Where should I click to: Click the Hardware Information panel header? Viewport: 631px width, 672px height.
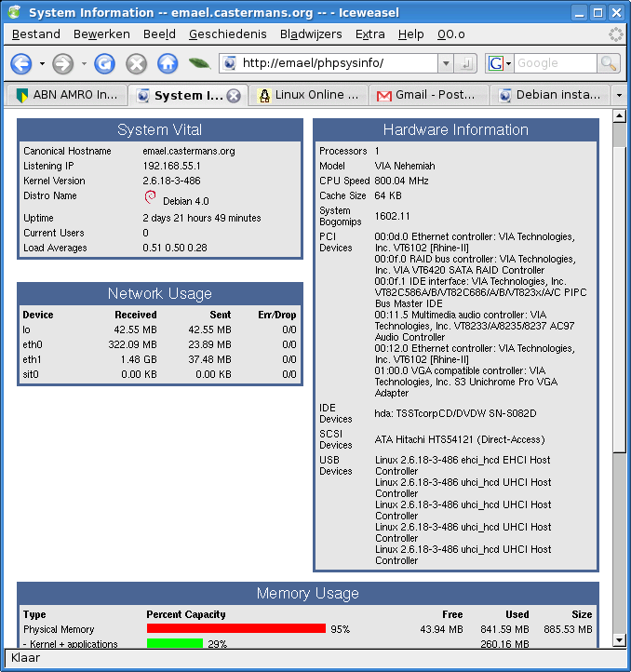pos(456,130)
